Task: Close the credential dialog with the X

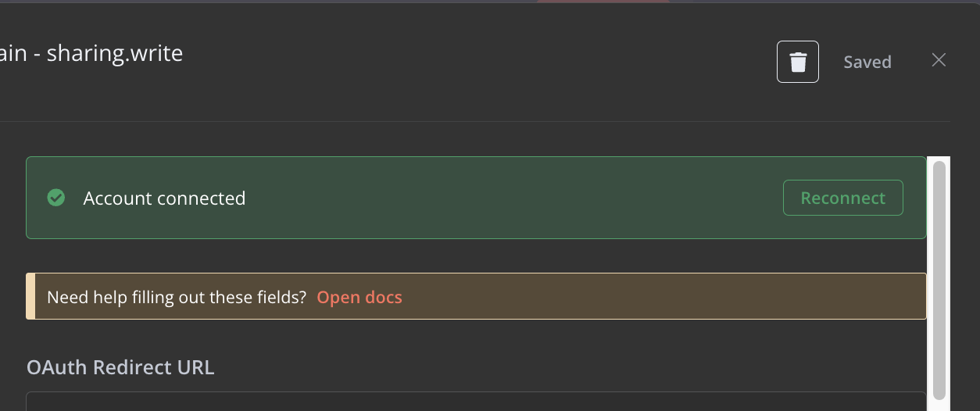Action: pos(939,60)
